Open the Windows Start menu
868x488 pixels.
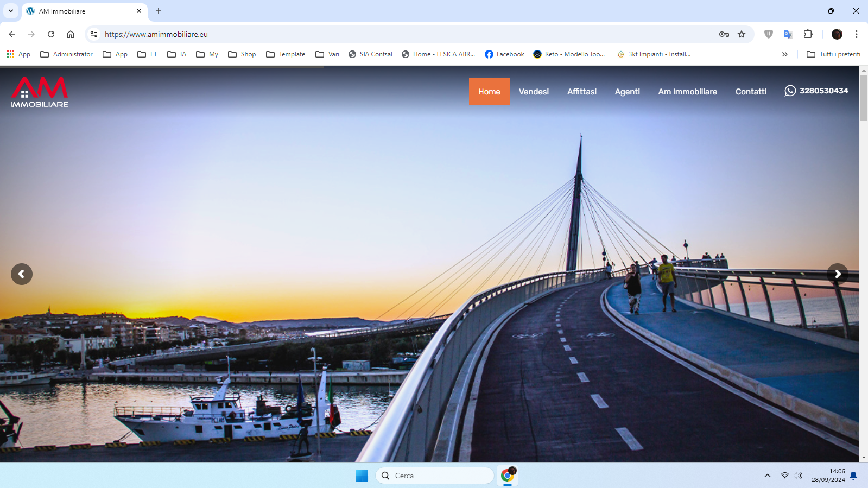coord(362,476)
